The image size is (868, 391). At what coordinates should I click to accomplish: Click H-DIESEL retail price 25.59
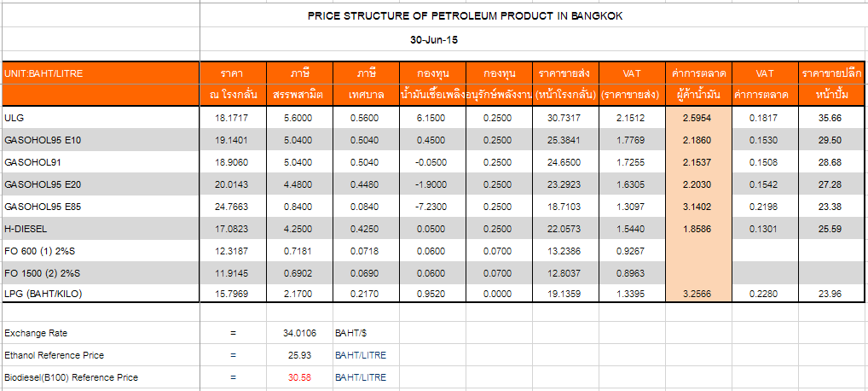[x=829, y=229]
